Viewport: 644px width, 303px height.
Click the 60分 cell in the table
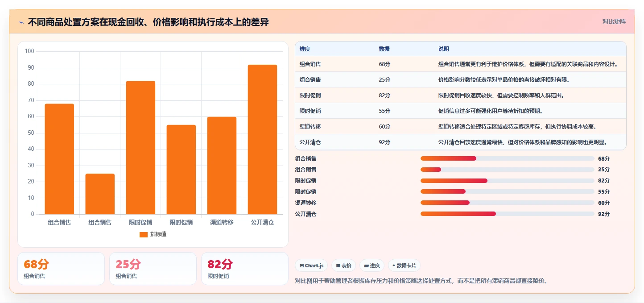[x=384, y=127]
